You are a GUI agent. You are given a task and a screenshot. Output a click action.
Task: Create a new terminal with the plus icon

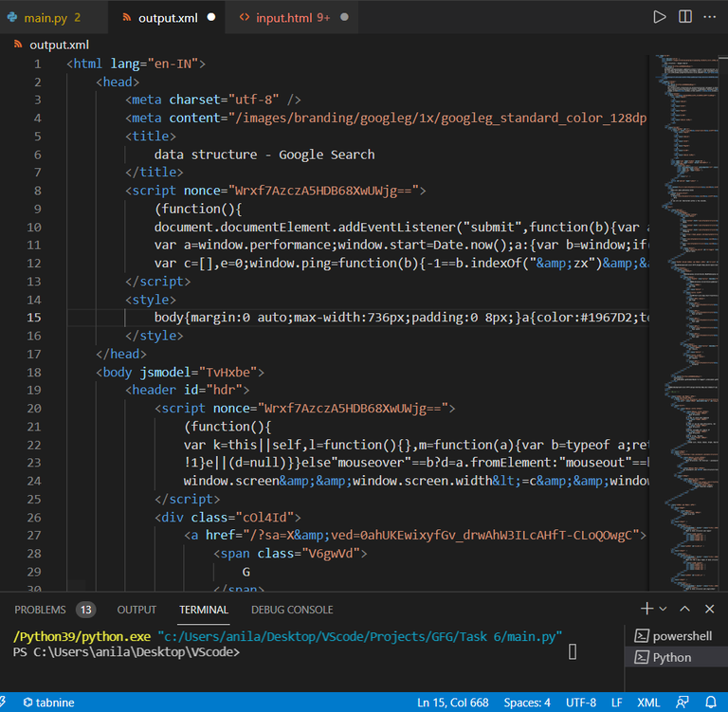click(646, 609)
